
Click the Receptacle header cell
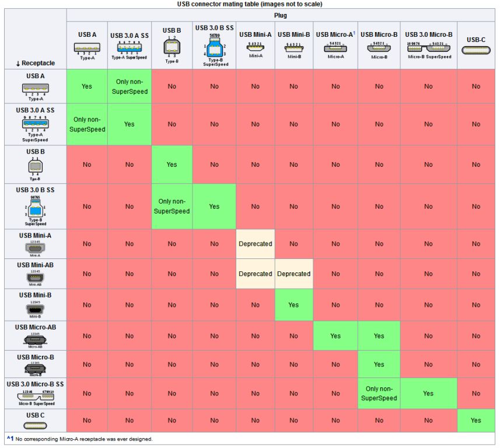36,39
